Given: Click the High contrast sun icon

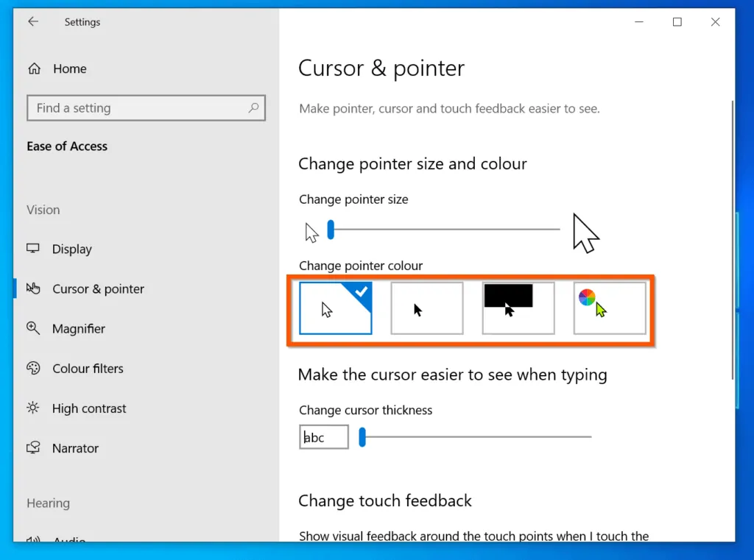Looking at the screenshot, I should click(x=34, y=408).
